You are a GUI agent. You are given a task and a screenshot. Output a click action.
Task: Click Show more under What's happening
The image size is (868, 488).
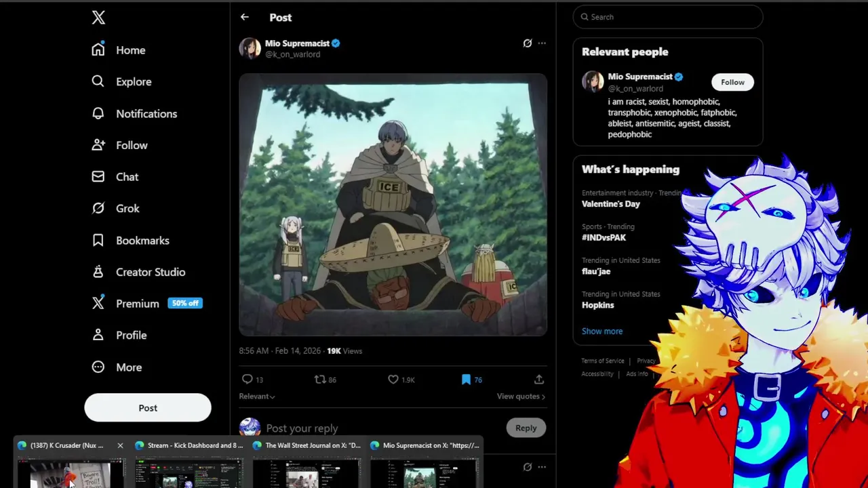(x=602, y=331)
